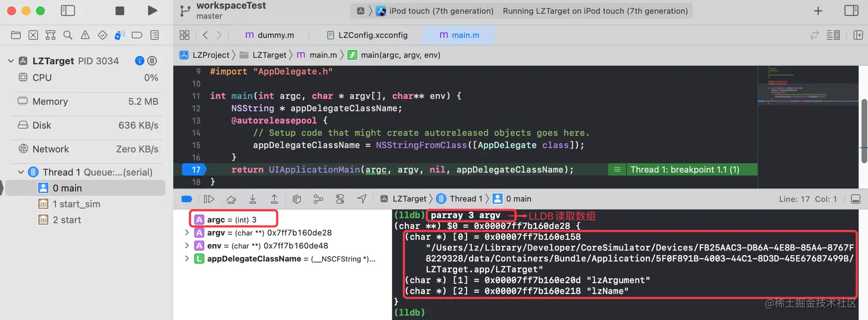Open Debug View Hierarchy
Screen dimensions: 868x320
point(297,199)
